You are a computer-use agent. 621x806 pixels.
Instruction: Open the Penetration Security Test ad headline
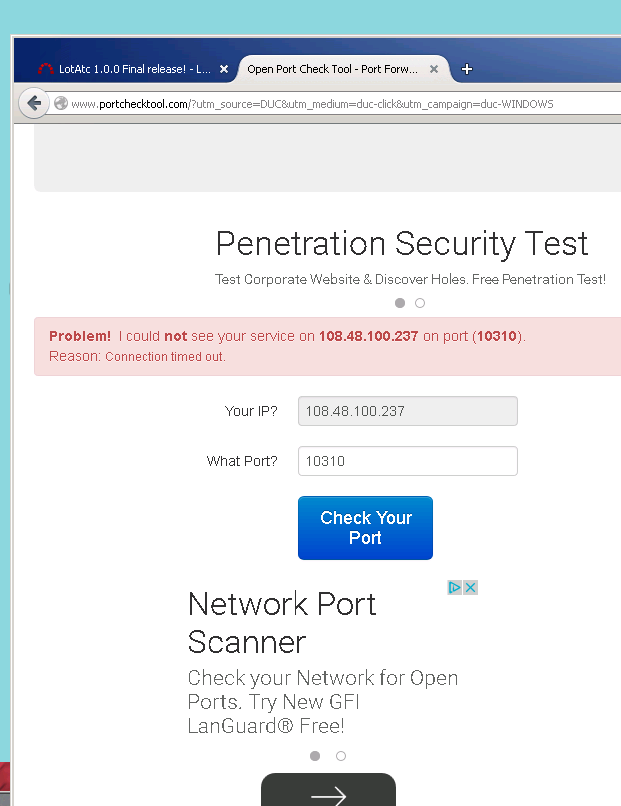coord(402,243)
